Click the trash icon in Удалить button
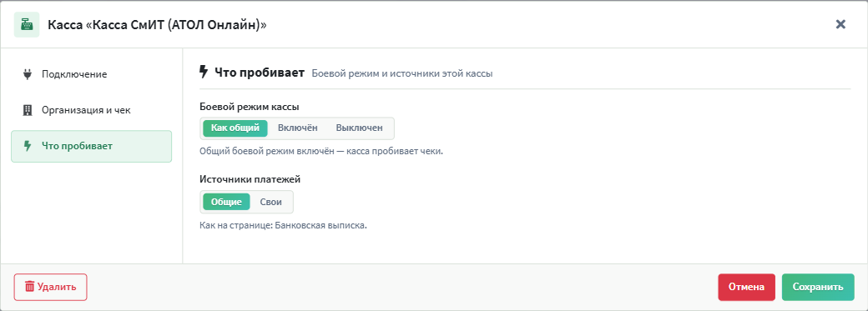Image resolution: width=868 pixels, height=311 pixels. click(x=30, y=287)
